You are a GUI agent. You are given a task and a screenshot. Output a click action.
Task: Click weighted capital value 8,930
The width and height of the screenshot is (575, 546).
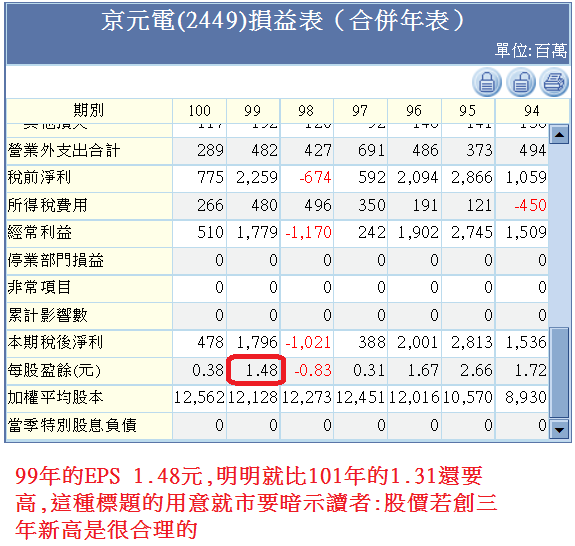(526, 397)
